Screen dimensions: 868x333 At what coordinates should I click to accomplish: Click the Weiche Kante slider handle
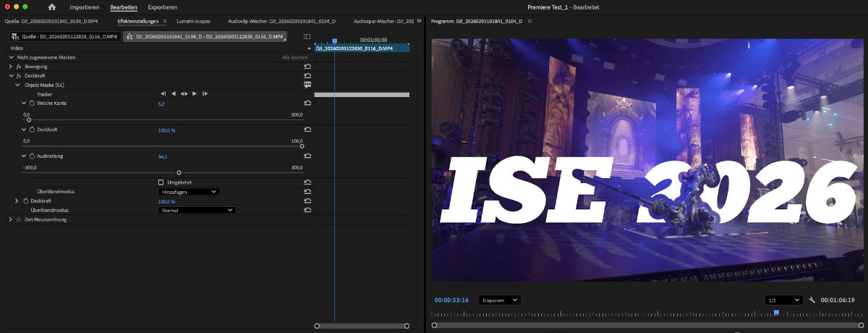[x=29, y=119]
